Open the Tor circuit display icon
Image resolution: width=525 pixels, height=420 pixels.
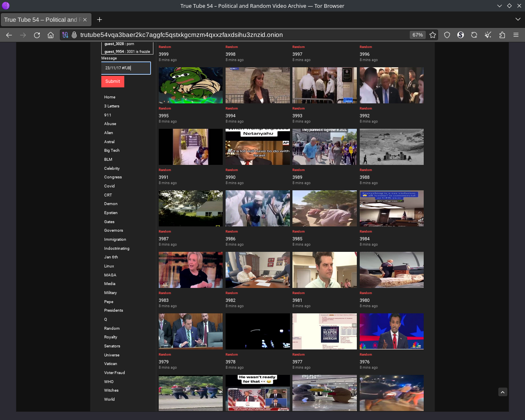[65, 35]
